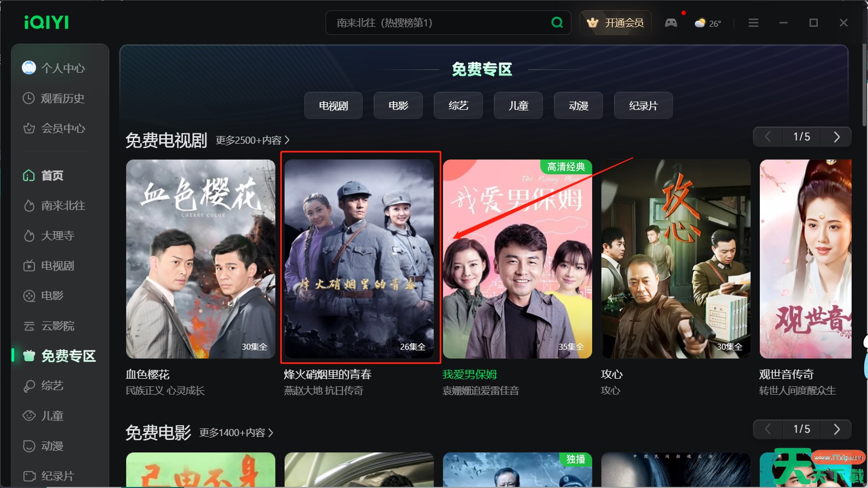Go to previous page of 免费电影

click(767, 429)
